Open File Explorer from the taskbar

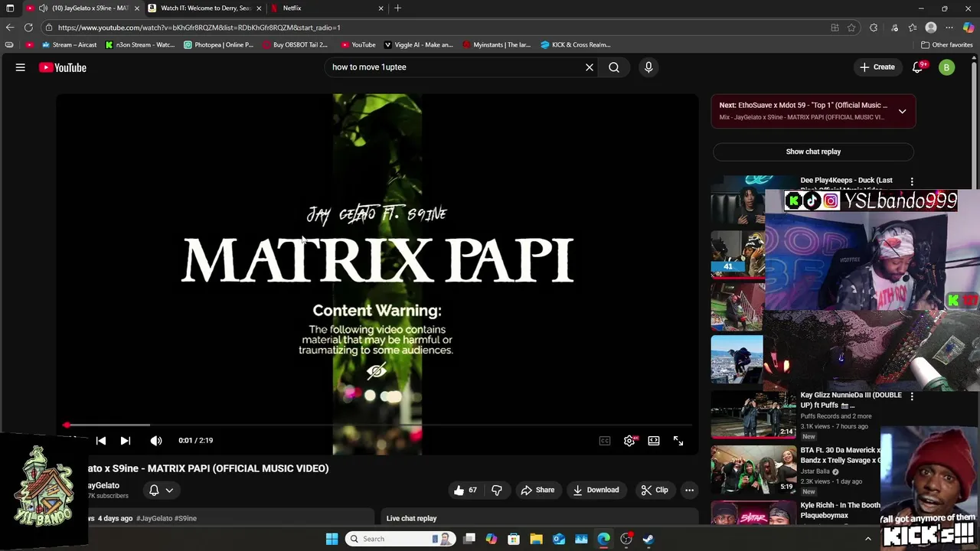pyautogui.click(x=536, y=539)
